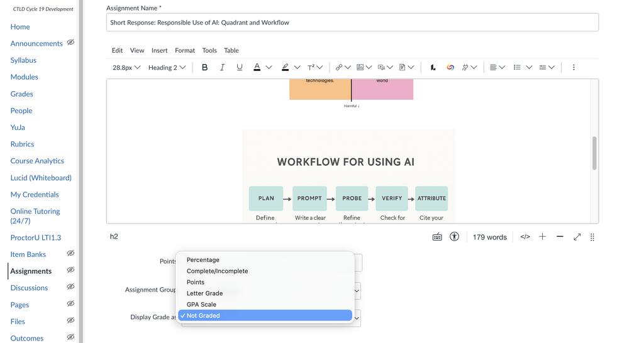Open Lucid (Whiteboard) link
Screen dimensions: 644x343
pyautogui.click(x=41, y=178)
